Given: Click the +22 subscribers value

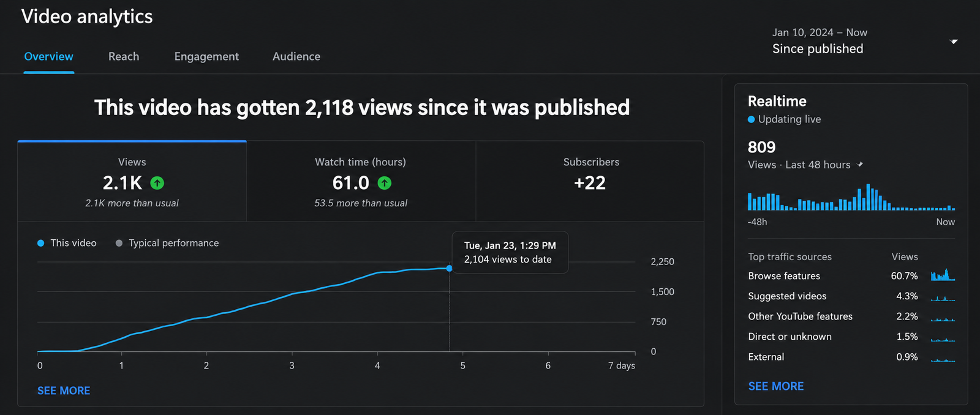Looking at the screenshot, I should [590, 183].
